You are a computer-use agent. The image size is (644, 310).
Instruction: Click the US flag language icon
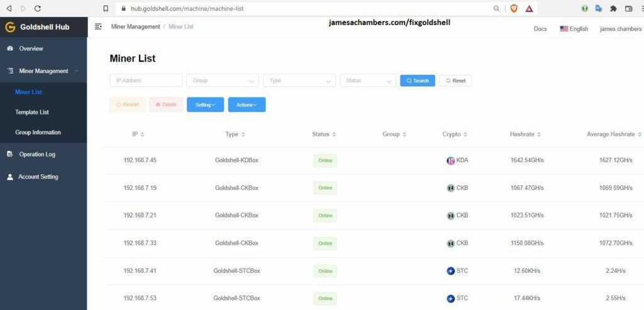564,29
